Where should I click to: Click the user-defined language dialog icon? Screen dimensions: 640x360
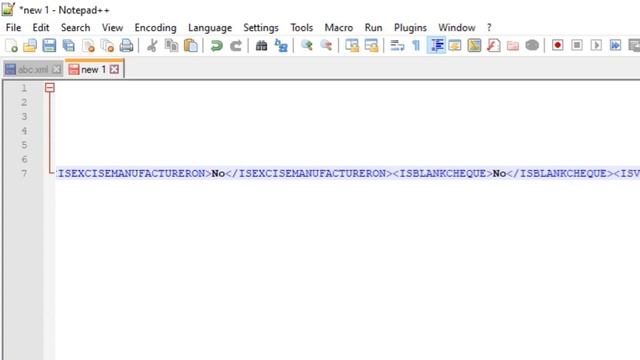click(x=455, y=45)
